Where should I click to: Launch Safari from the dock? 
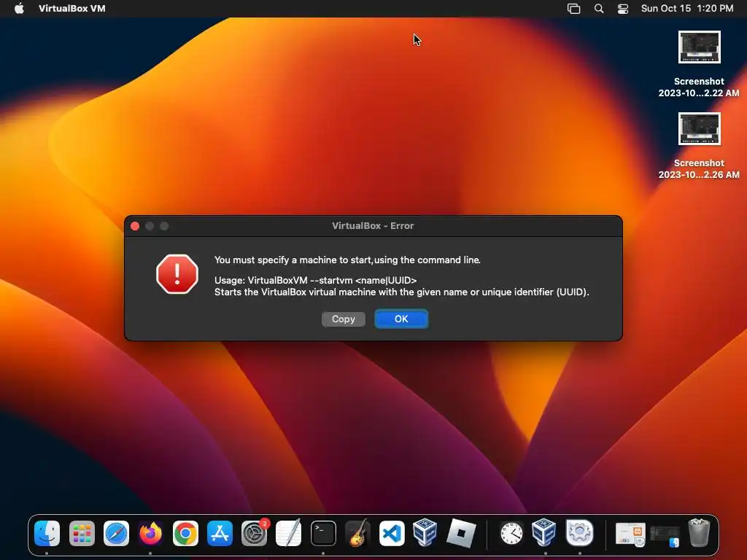point(116,533)
